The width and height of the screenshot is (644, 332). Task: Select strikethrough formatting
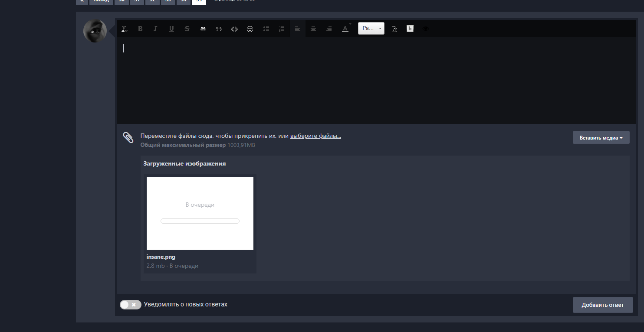187,28
